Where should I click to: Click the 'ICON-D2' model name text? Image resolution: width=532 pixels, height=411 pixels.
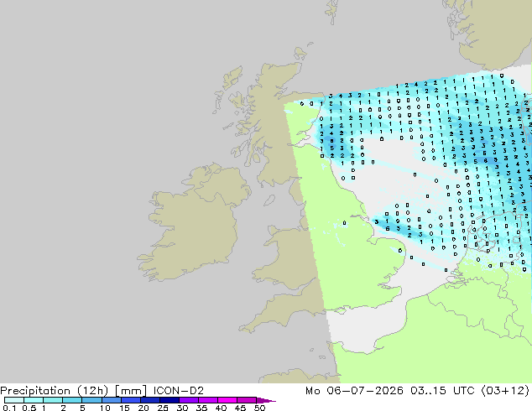(x=179, y=391)
